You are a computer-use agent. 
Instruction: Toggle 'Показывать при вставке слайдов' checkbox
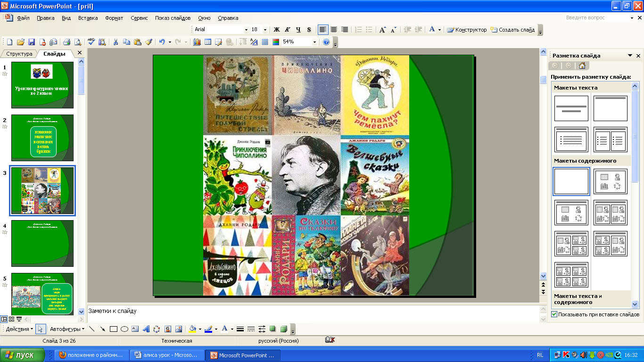pos(554,314)
